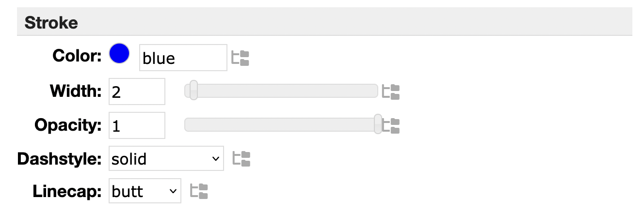
Task: Click the middle of the Width slider track
Action: click(281, 91)
